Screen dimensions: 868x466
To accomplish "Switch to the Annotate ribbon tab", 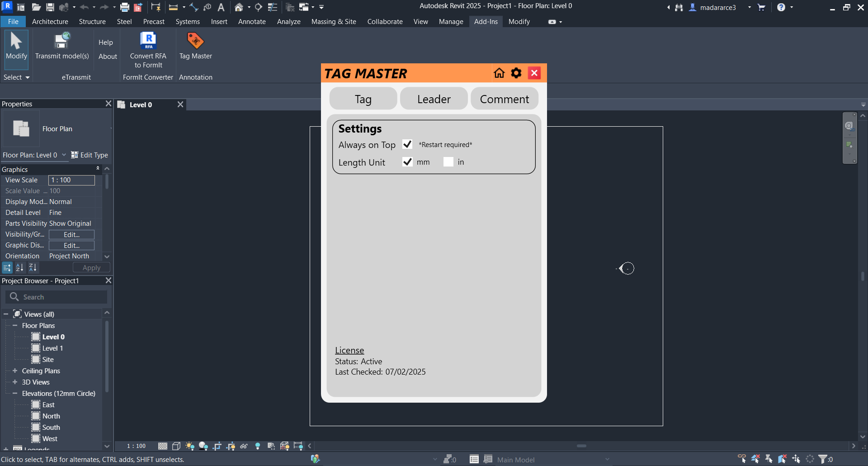I will click(x=252, y=22).
